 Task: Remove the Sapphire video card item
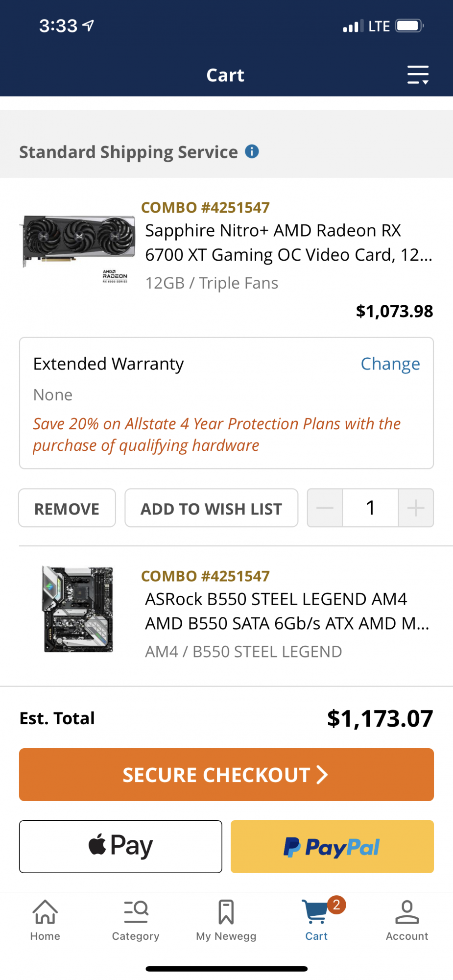(67, 508)
